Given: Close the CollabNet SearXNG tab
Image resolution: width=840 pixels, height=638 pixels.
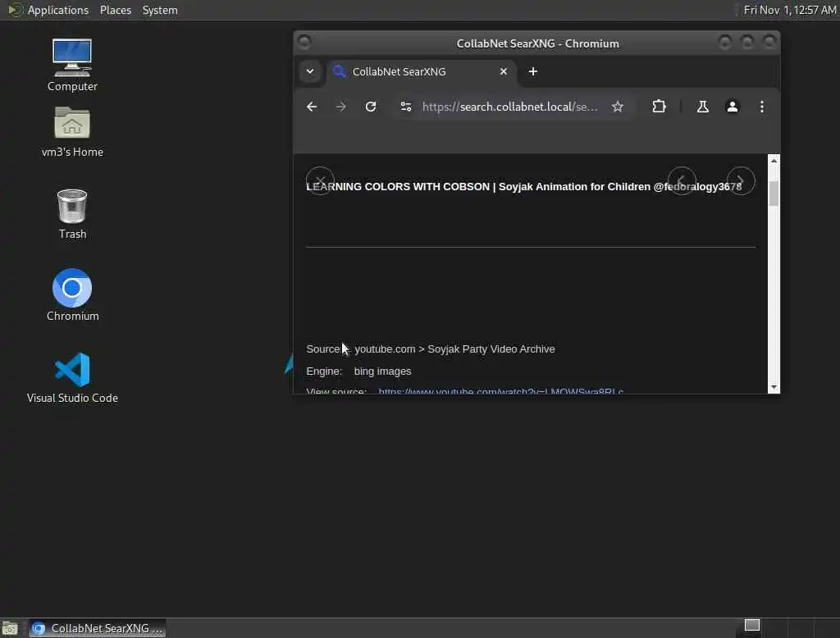Looking at the screenshot, I should (x=504, y=71).
